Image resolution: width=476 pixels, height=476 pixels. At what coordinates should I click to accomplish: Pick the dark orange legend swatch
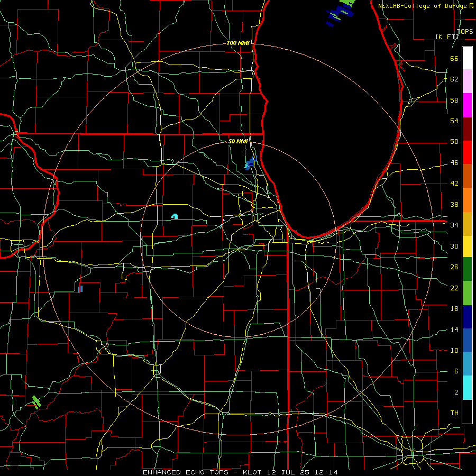click(x=467, y=176)
